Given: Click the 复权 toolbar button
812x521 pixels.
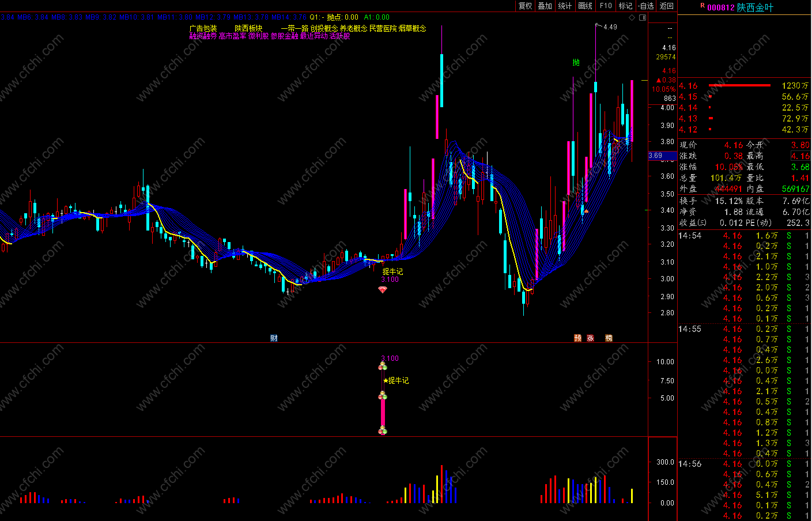Looking at the screenshot, I should [525, 6].
